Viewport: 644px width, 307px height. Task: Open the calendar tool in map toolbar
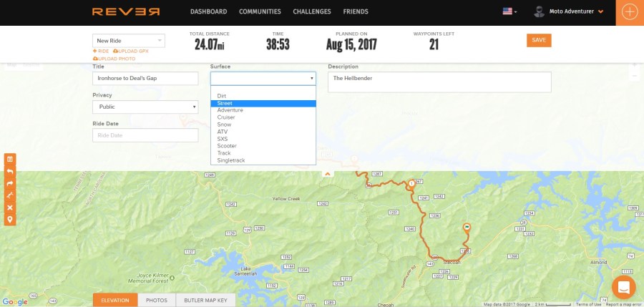[10, 159]
